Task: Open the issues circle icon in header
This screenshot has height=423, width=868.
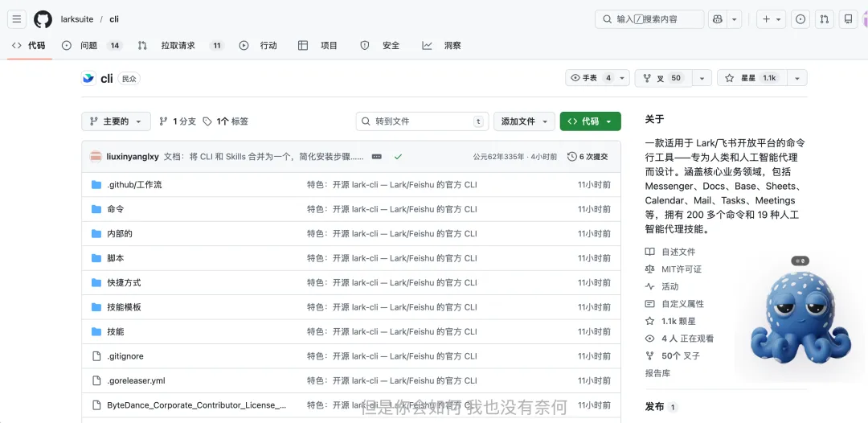Action: pos(800,19)
